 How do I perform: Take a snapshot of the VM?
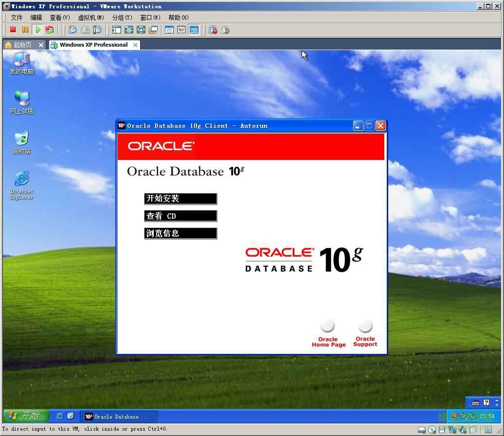(72, 30)
